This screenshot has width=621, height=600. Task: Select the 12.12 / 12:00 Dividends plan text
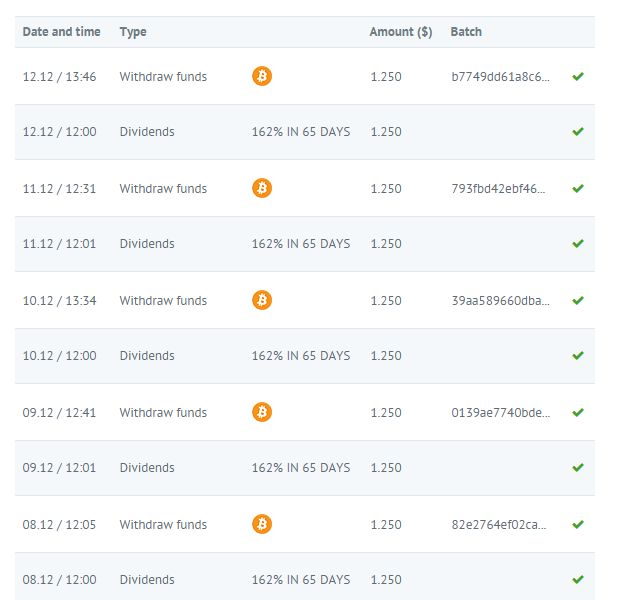click(300, 132)
